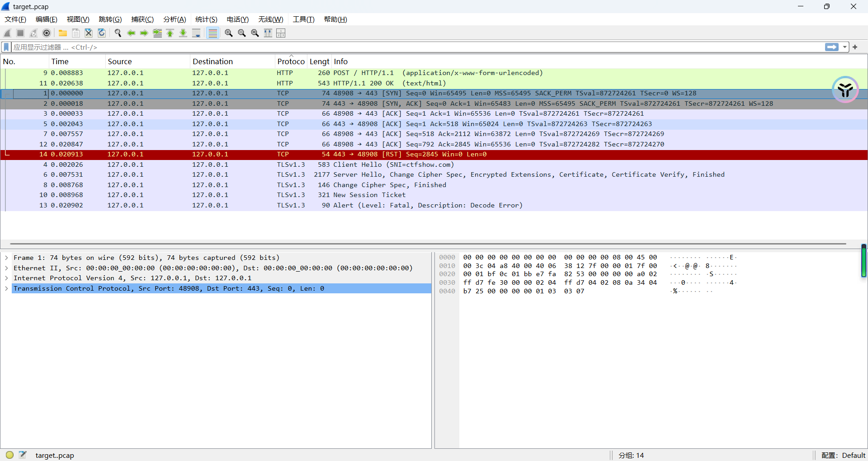Select the TLSv1.3 Client Hello packet

[x=434, y=165]
